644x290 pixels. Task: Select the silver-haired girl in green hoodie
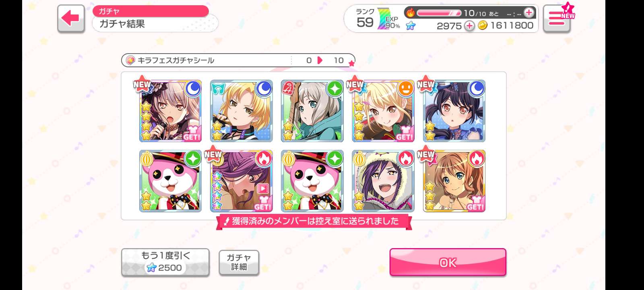[312, 111]
